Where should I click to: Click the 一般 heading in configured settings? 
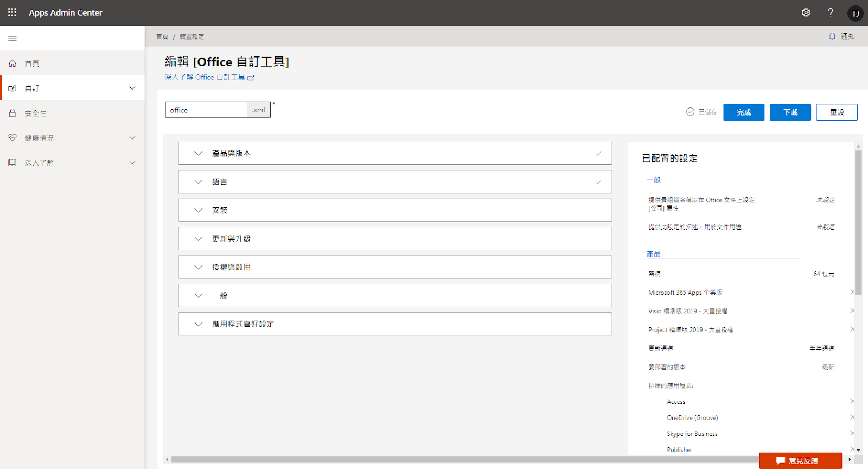tap(654, 180)
